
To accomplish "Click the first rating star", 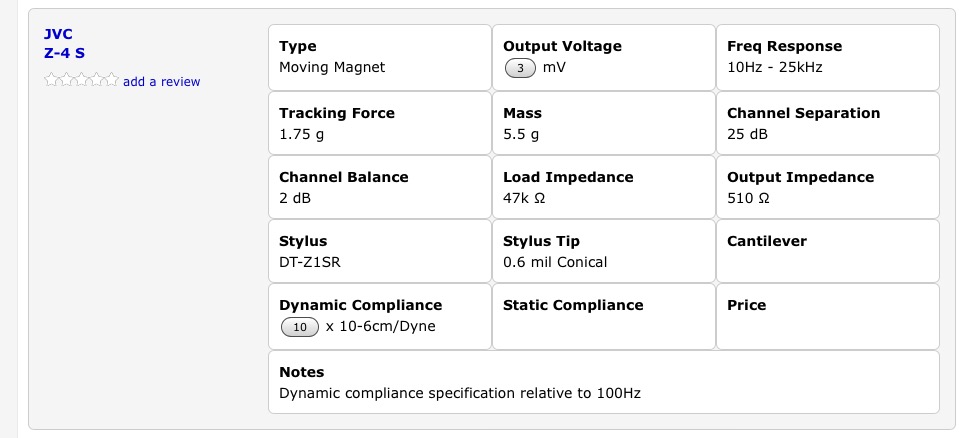I will (x=51, y=81).
